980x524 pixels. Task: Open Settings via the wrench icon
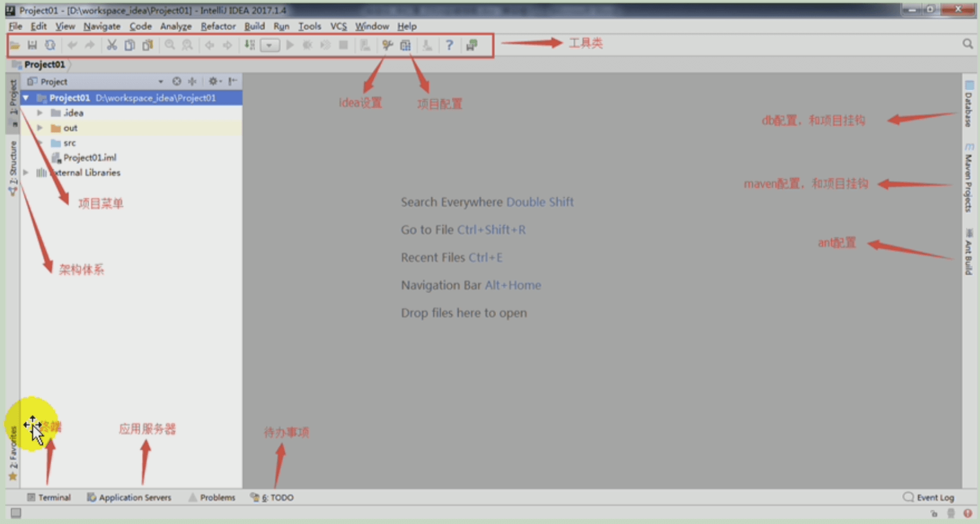[387, 45]
